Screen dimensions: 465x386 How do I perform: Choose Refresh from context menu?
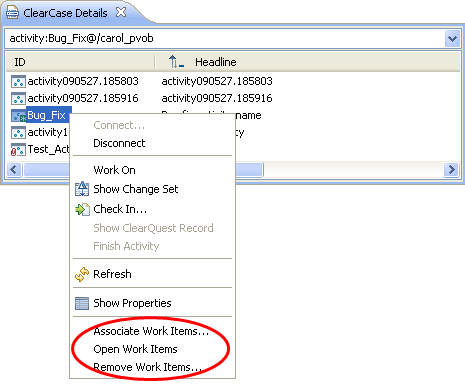(112, 274)
